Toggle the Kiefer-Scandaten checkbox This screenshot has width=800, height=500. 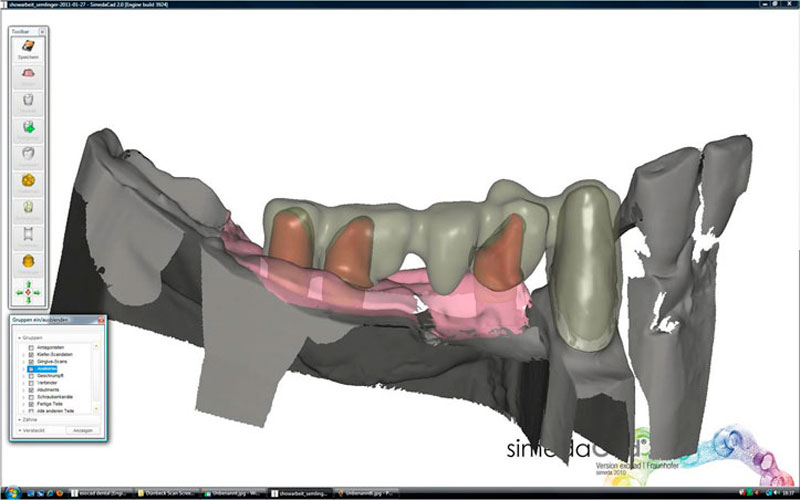point(31,355)
